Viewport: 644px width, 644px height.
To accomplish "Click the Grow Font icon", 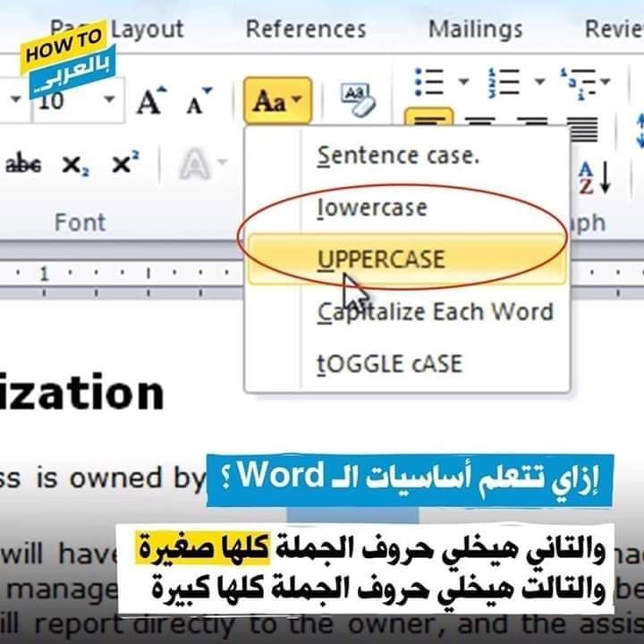I will point(149,101).
